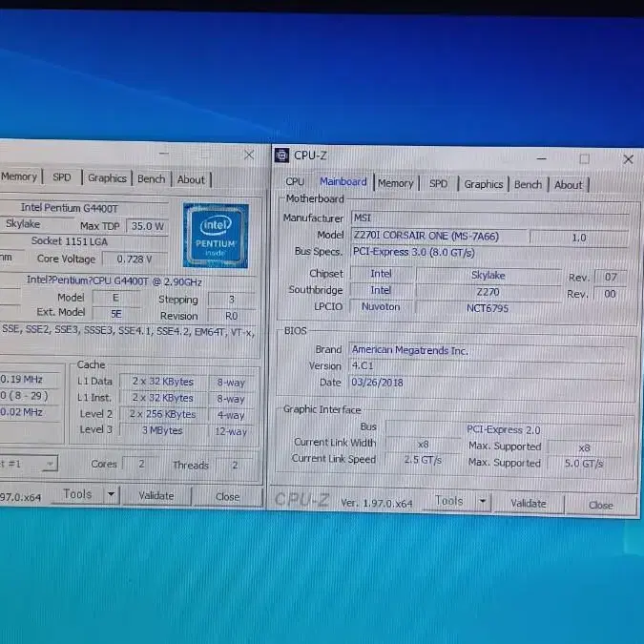Click Tools button in left CPU-Z window
The image size is (644, 644).
(x=77, y=494)
